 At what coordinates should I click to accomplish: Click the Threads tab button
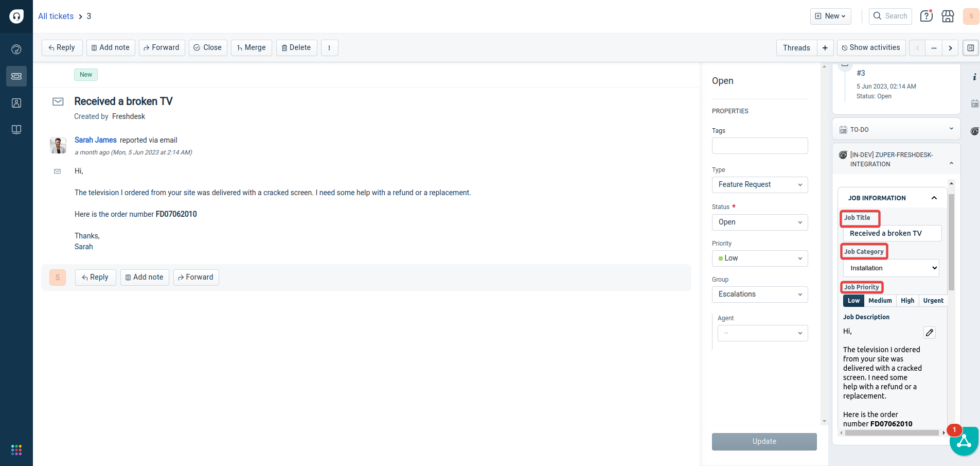tap(796, 48)
